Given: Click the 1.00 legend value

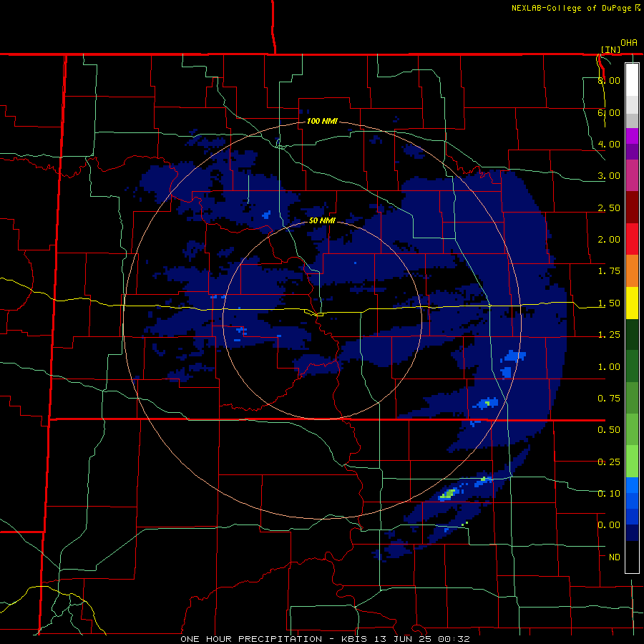Looking at the screenshot, I should (609, 367).
